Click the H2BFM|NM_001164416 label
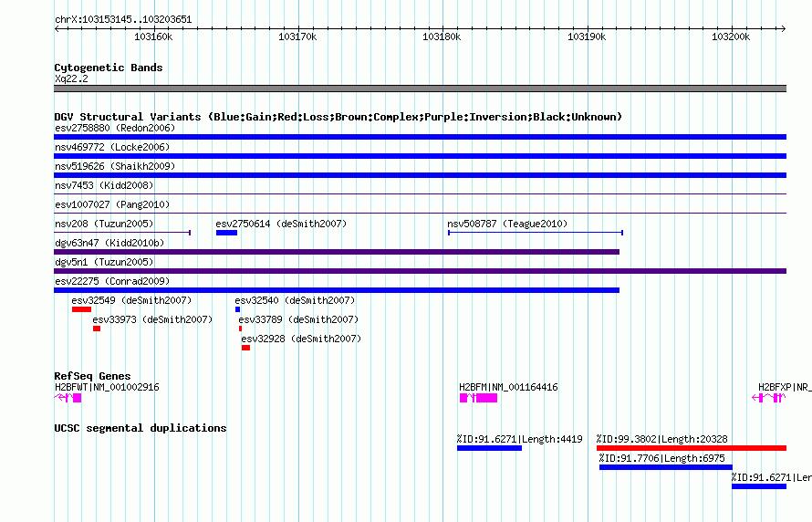The width and height of the screenshot is (812, 522). coord(508,387)
